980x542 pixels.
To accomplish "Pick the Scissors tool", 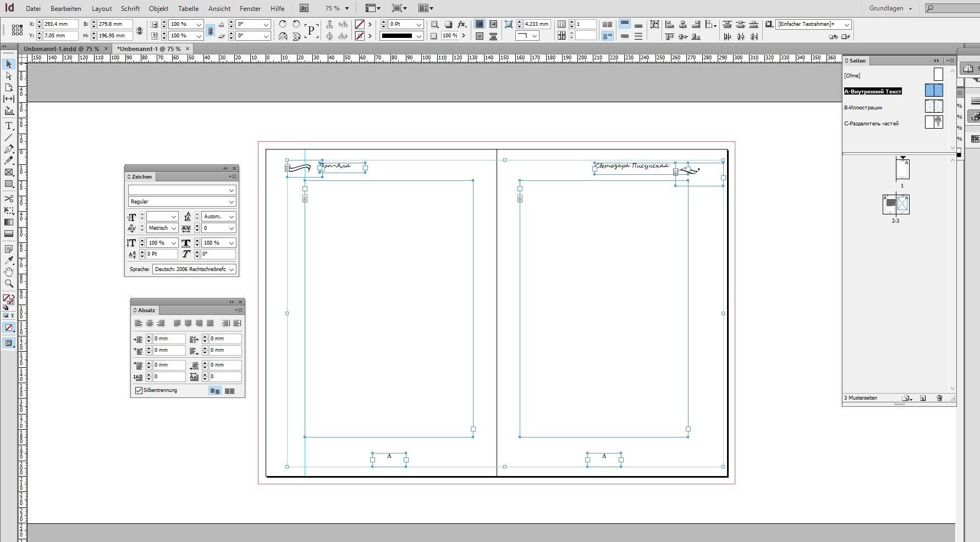I will 9,198.
